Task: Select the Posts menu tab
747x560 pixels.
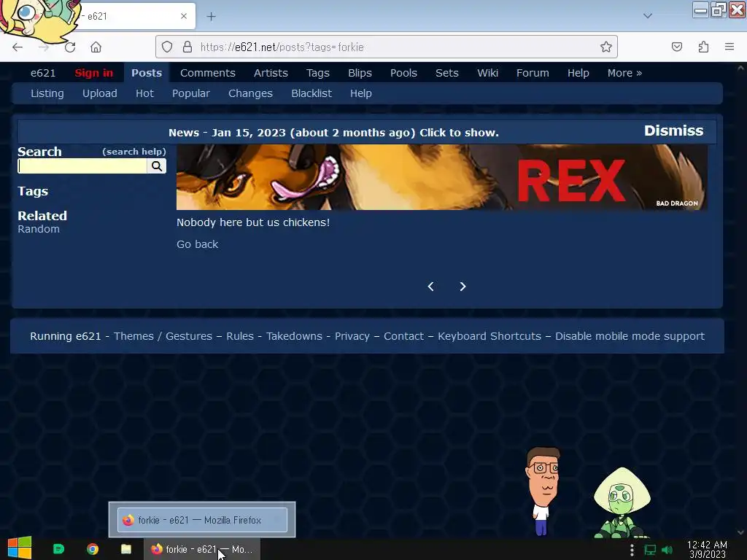Action: [147, 73]
